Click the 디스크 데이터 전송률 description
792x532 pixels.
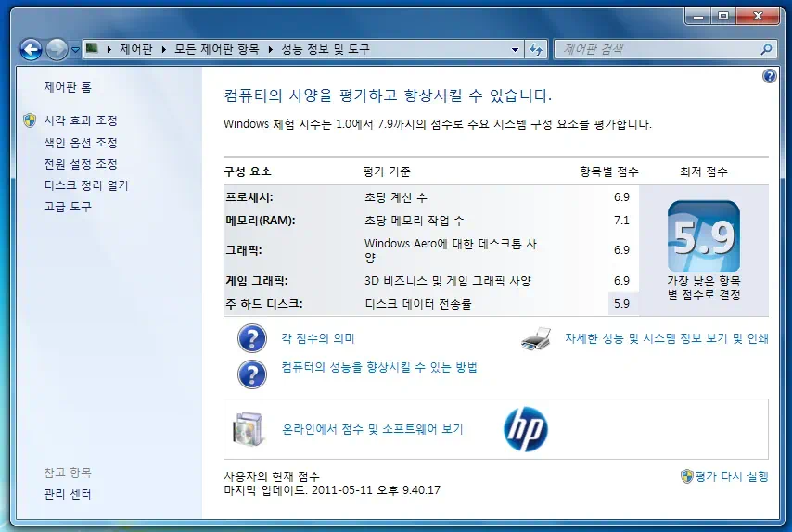click(x=418, y=304)
